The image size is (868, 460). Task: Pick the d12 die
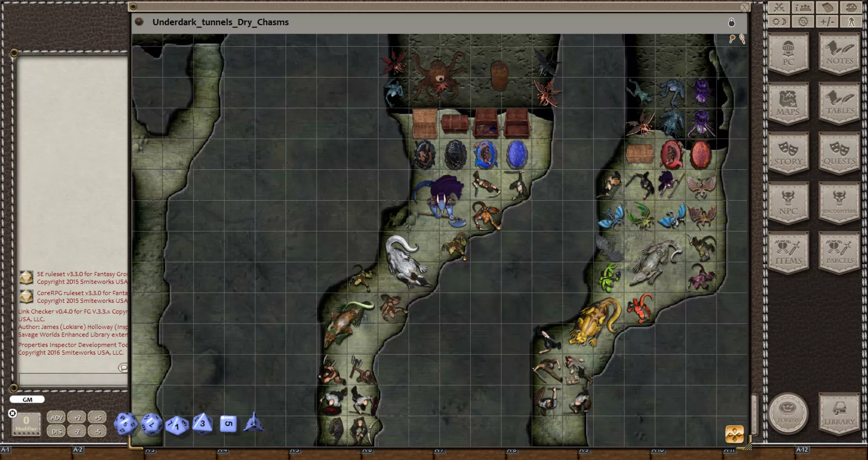coord(152,424)
